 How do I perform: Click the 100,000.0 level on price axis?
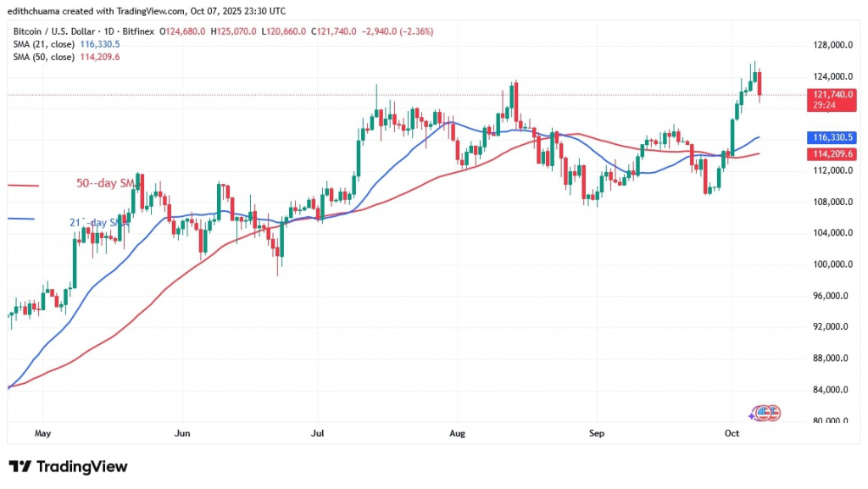pyautogui.click(x=832, y=264)
